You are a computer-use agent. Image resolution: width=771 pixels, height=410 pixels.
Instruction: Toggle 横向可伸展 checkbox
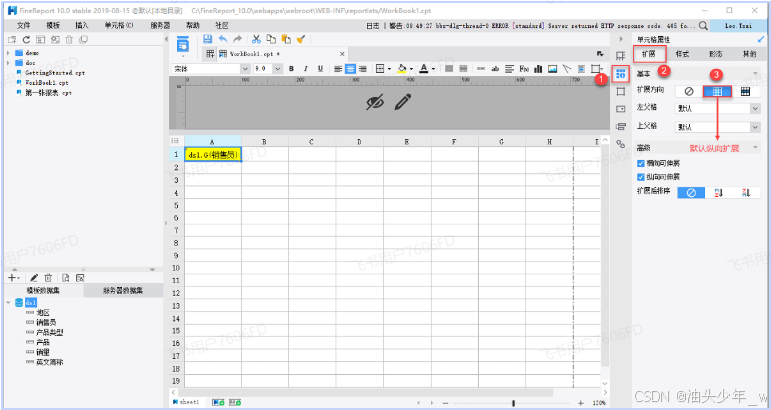(640, 163)
